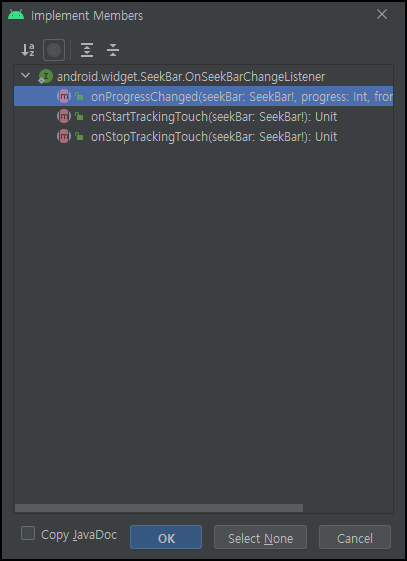407x561 pixels.
Task: Click the interface icon beside OnSeekBarChangeListener
Action: point(45,77)
